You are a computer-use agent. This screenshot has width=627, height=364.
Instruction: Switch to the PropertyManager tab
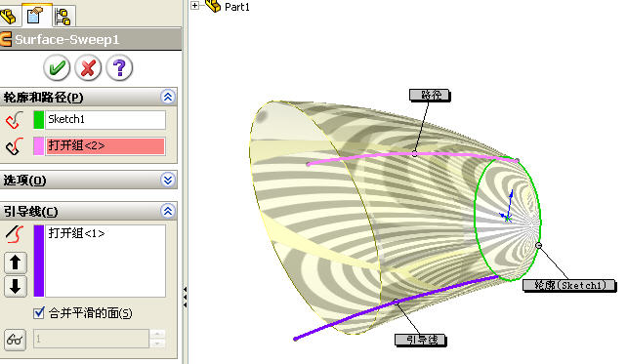pos(35,16)
